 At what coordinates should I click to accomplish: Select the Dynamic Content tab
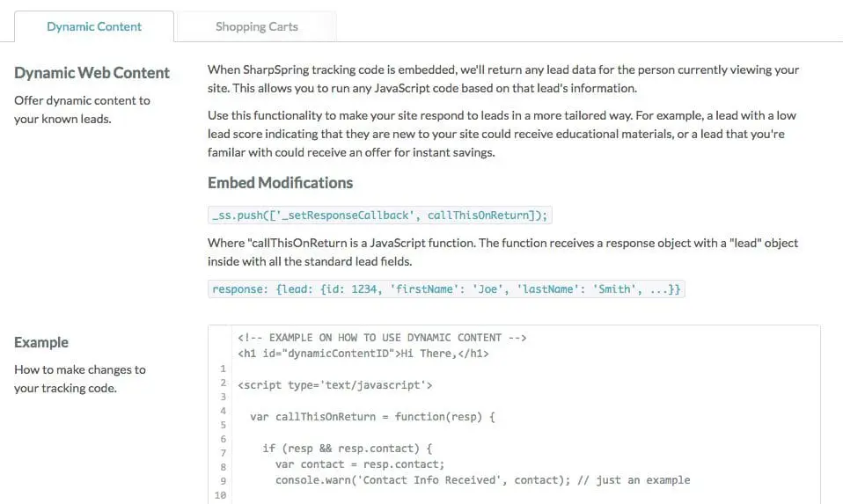click(94, 26)
